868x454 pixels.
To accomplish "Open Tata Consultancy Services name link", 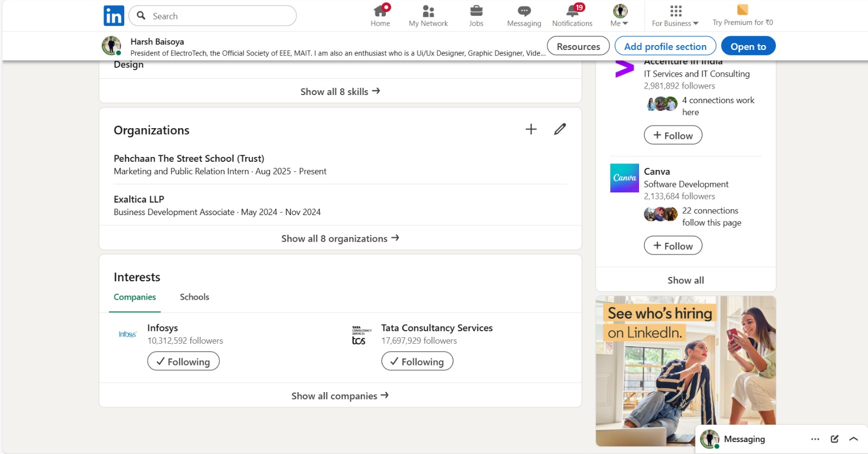I will [437, 328].
